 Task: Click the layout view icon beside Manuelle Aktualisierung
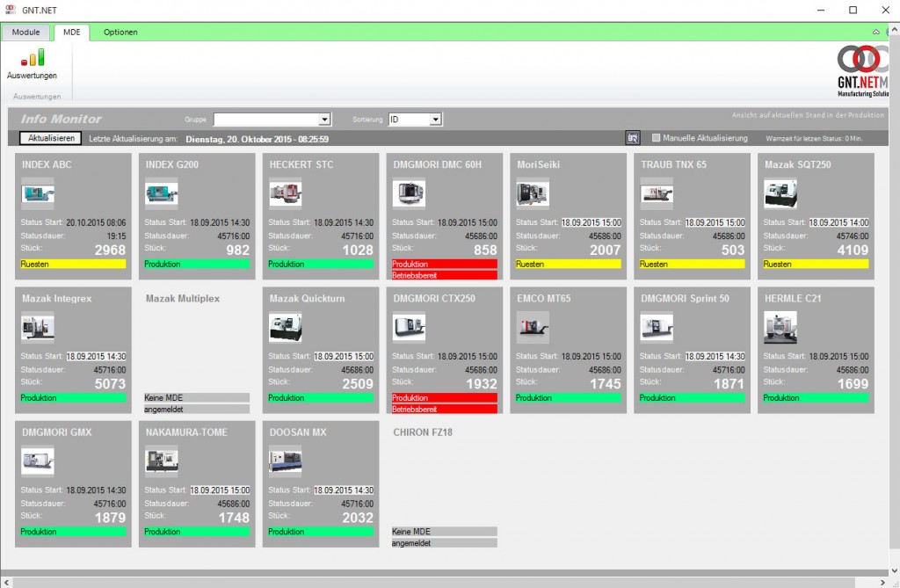(633, 138)
